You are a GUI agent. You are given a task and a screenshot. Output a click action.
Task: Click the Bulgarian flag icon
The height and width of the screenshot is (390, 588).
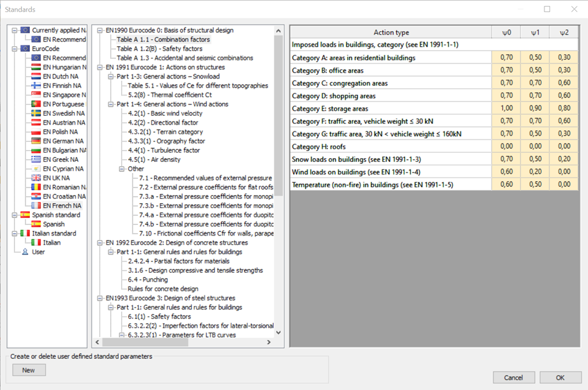click(x=36, y=150)
